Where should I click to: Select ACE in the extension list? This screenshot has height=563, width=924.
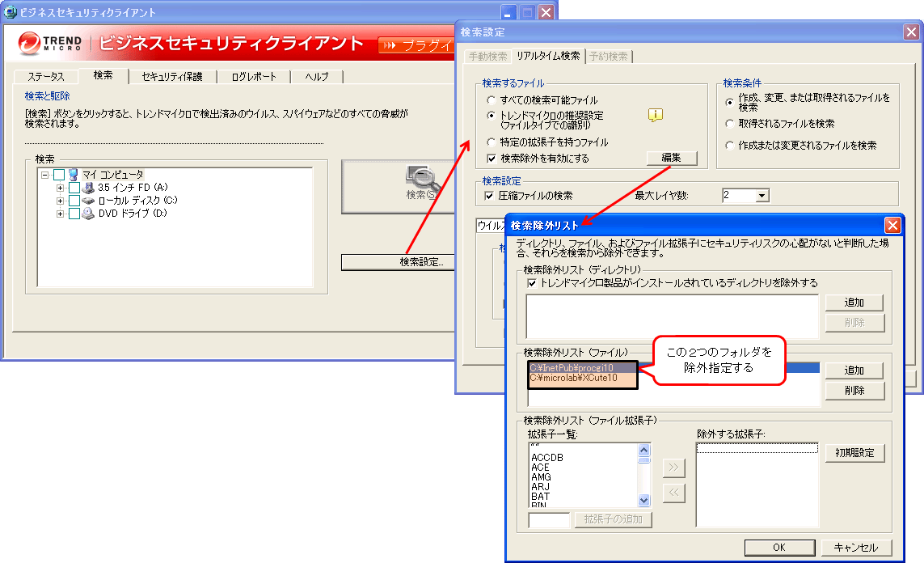point(540,468)
